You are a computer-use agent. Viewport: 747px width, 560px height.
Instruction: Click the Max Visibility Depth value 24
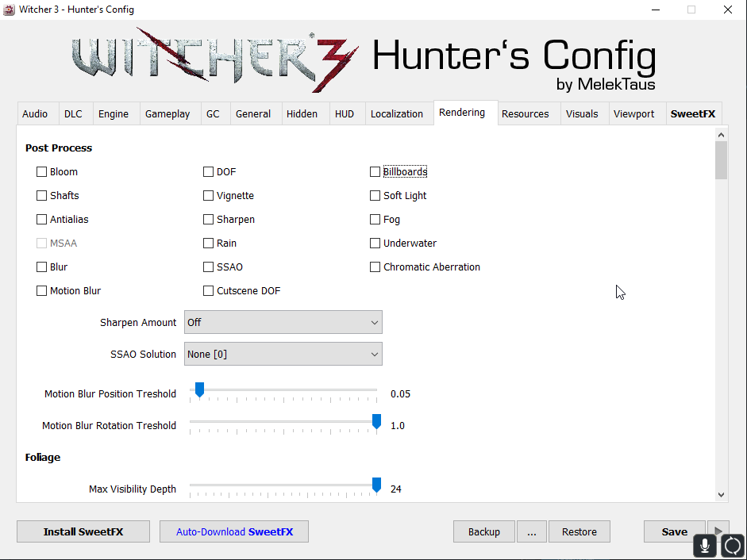(x=396, y=489)
